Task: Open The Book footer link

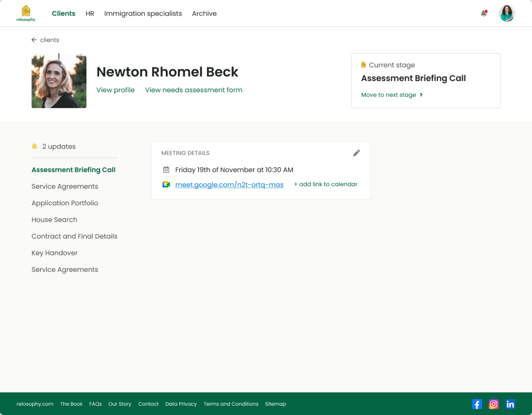Action: coord(71,404)
